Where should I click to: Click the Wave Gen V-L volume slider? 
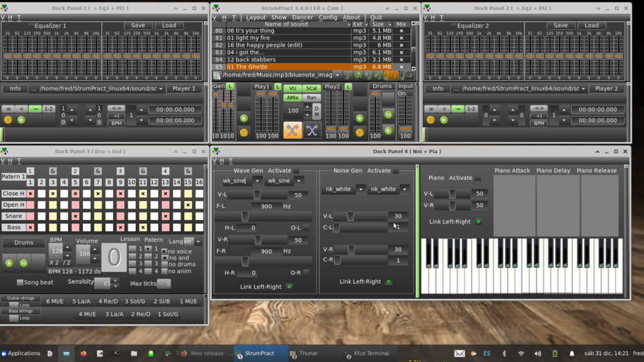click(257, 195)
